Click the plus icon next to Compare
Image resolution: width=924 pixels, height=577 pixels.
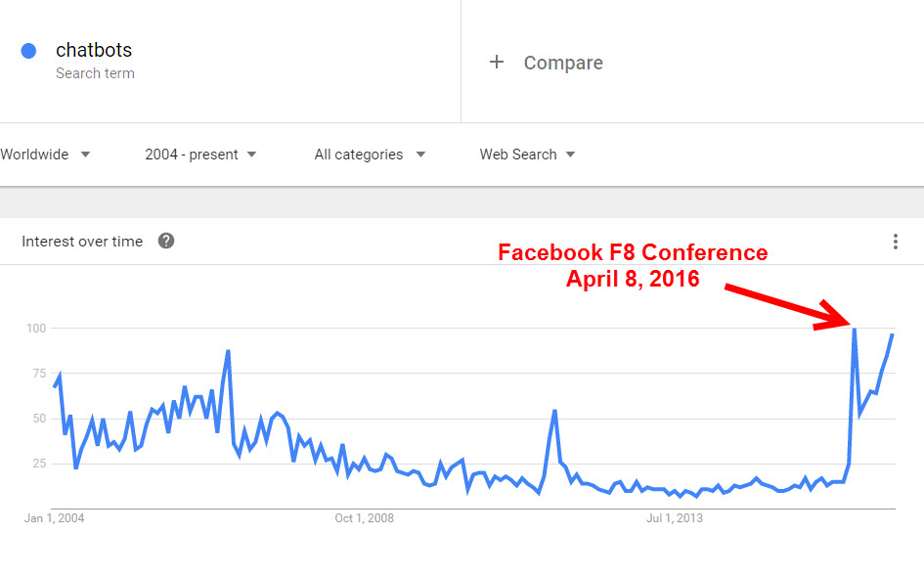coord(497,62)
